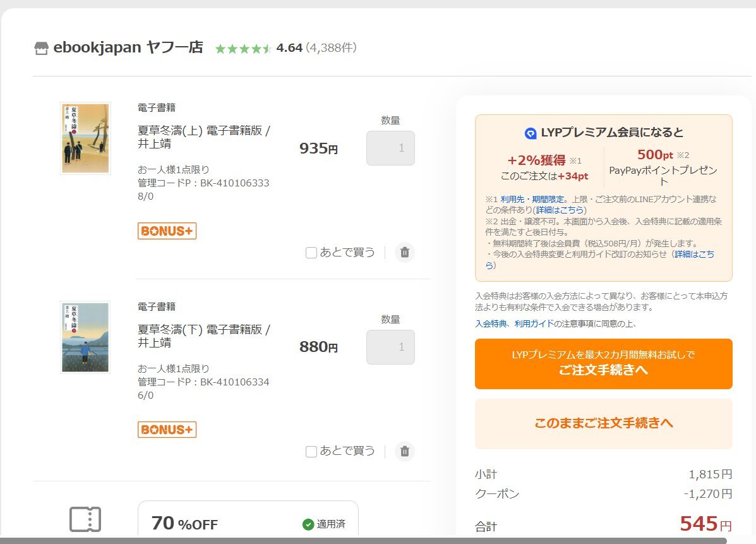The image size is (756, 544).
Task: Click the クーポン -1,270円 amount
Action: pyautogui.click(x=708, y=494)
